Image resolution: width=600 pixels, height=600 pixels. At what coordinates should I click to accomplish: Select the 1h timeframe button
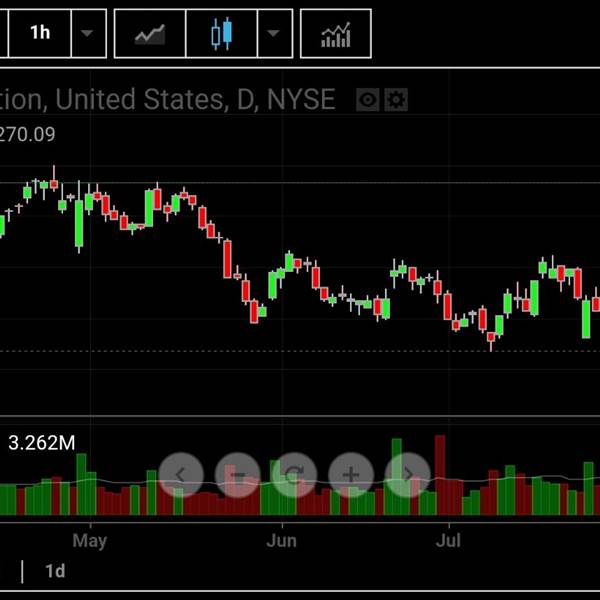(40, 33)
